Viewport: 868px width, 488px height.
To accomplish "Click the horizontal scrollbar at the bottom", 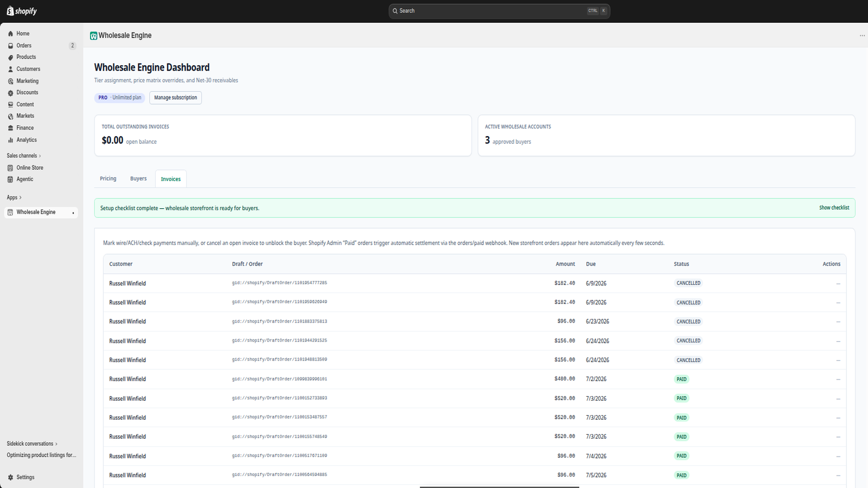I will click(x=499, y=486).
